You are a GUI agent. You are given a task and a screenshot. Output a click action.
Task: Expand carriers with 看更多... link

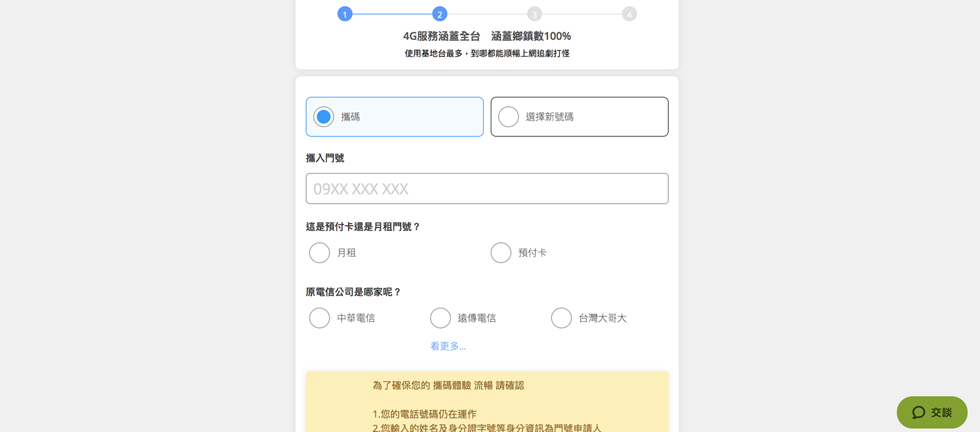pyautogui.click(x=448, y=346)
